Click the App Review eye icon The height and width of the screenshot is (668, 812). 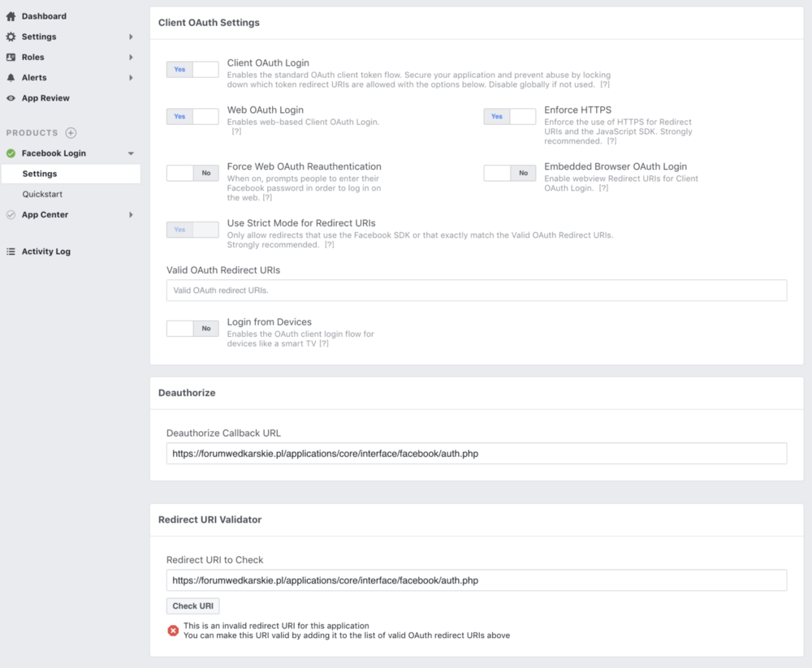(11, 98)
